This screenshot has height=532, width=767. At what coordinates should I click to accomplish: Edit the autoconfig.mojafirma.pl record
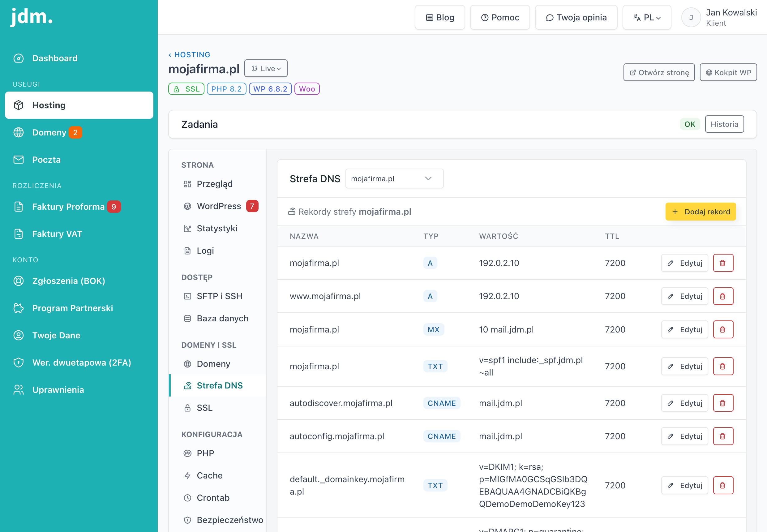click(x=684, y=436)
